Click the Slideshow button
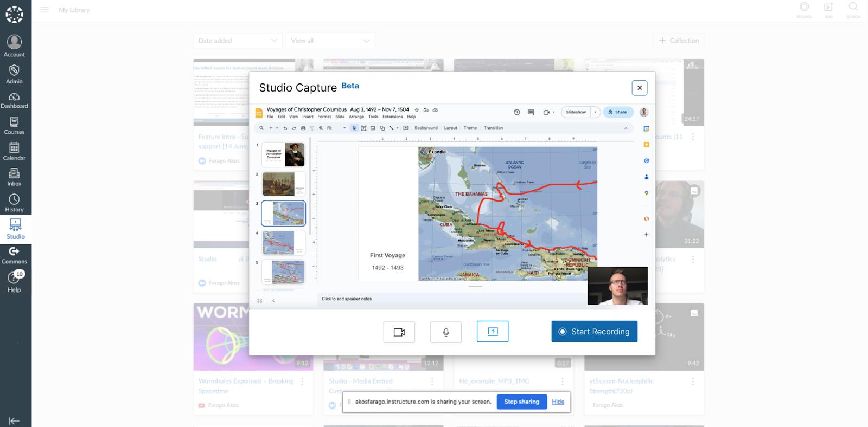Image resolution: width=868 pixels, height=427 pixels. [x=576, y=112]
